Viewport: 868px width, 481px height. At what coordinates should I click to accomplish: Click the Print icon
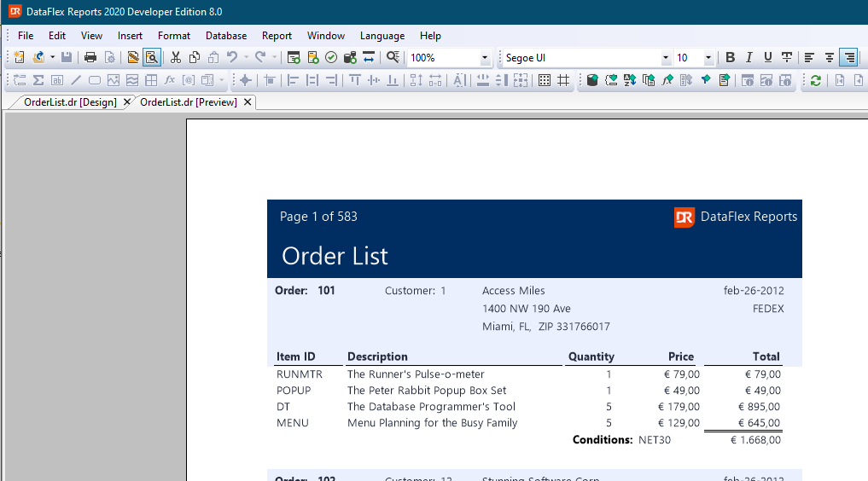click(90, 57)
